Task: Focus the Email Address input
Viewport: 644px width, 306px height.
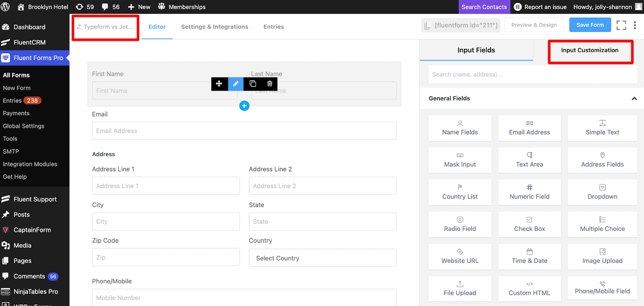Action: (x=244, y=131)
